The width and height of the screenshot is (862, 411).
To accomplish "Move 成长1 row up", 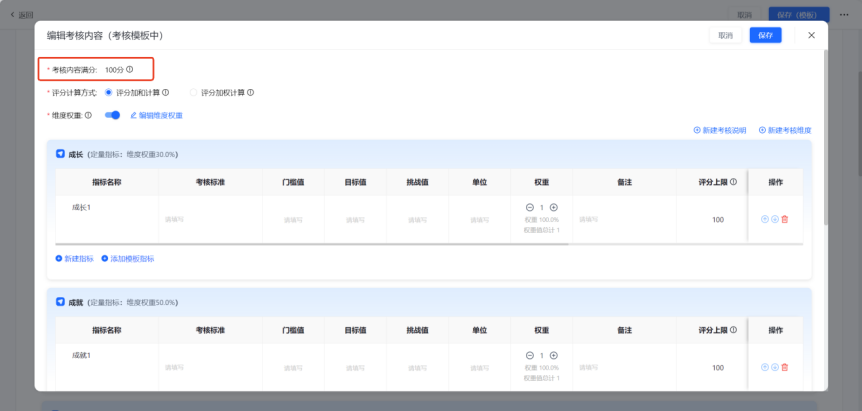I will (765, 219).
